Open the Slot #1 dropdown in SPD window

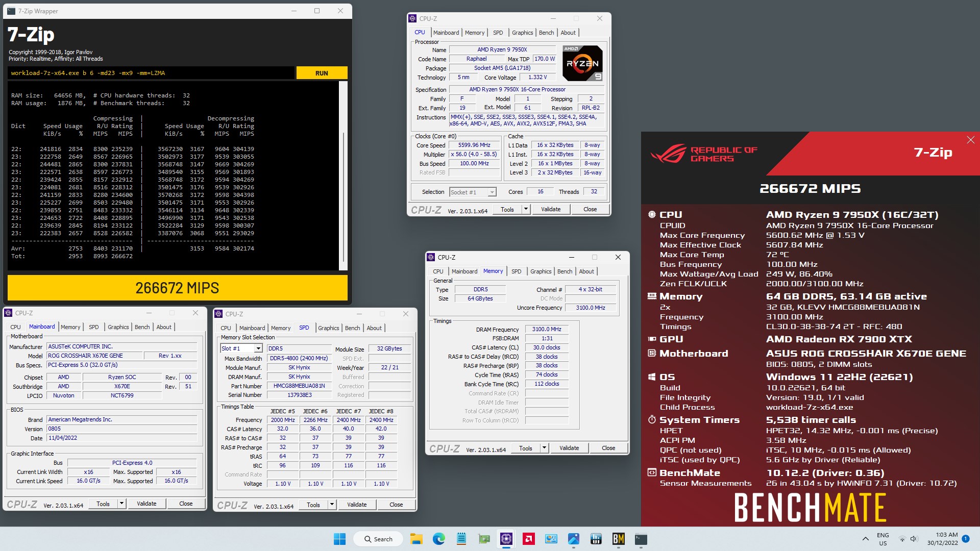(258, 348)
